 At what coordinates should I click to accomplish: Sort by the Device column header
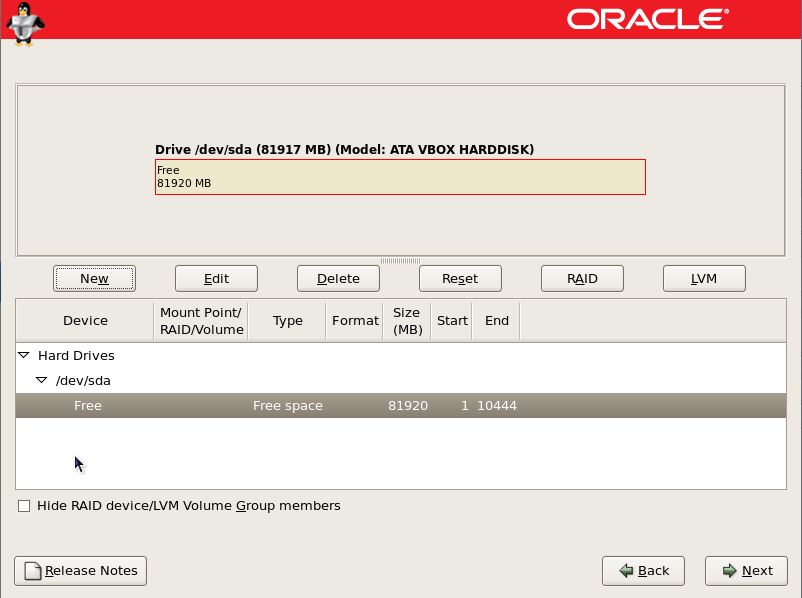click(85, 321)
